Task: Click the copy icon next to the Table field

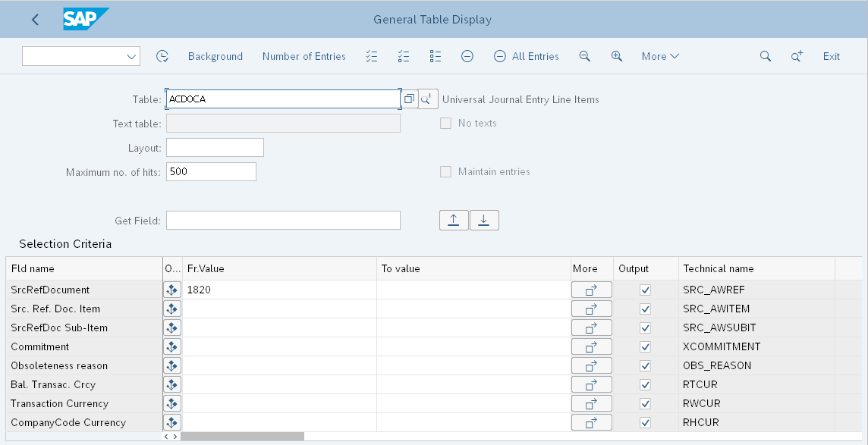Action: (409, 99)
